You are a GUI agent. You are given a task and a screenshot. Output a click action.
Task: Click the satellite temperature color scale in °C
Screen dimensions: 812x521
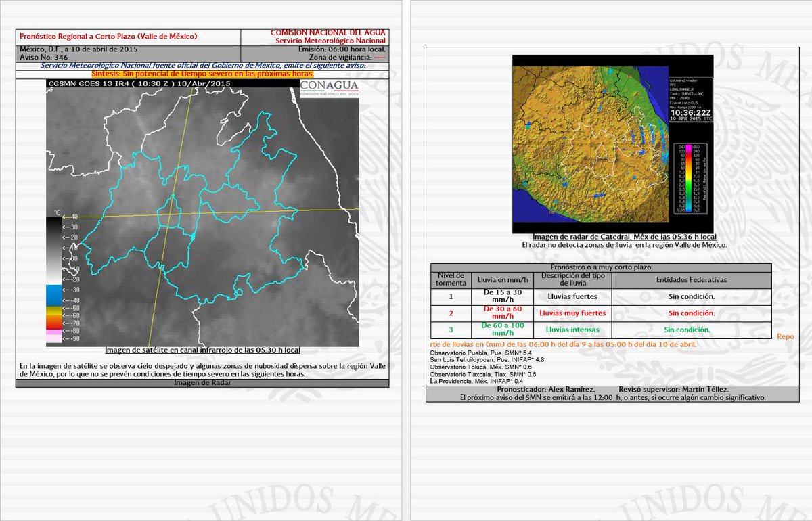click(62, 279)
